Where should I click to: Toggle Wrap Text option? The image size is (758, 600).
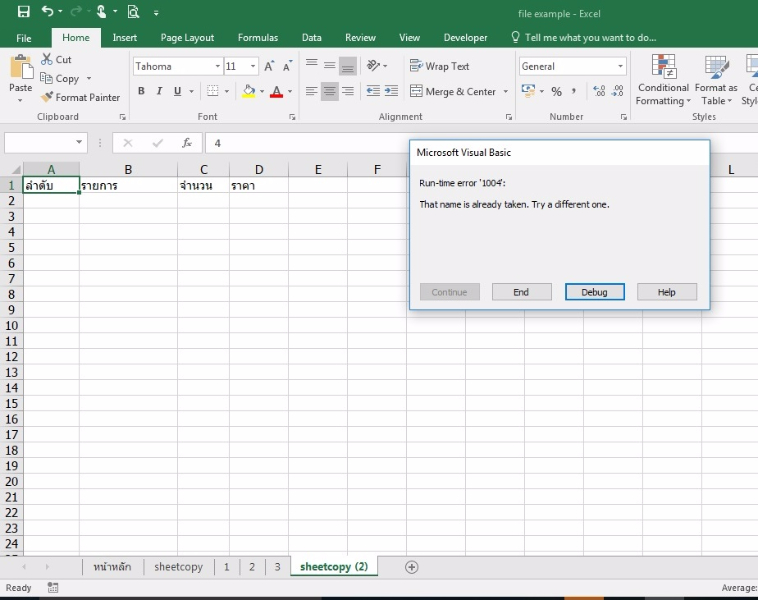439,66
